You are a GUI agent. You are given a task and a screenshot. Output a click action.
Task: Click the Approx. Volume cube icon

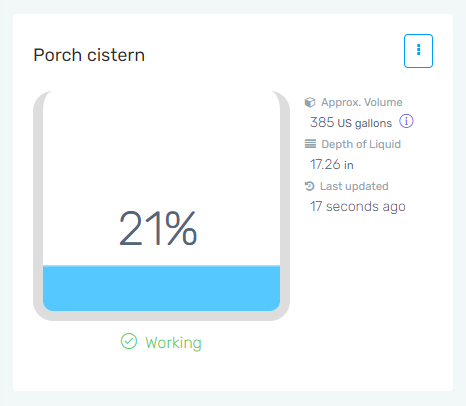tap(310, 102)
